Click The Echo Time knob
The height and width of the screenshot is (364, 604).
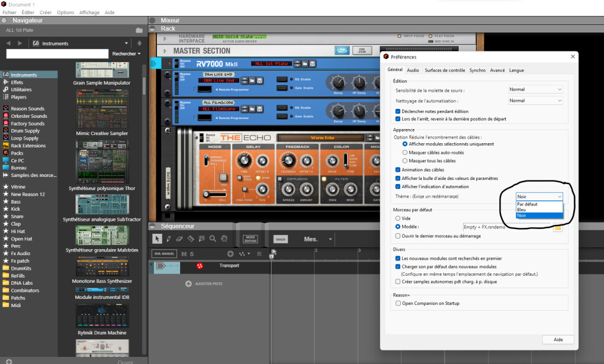click(243, 160)
